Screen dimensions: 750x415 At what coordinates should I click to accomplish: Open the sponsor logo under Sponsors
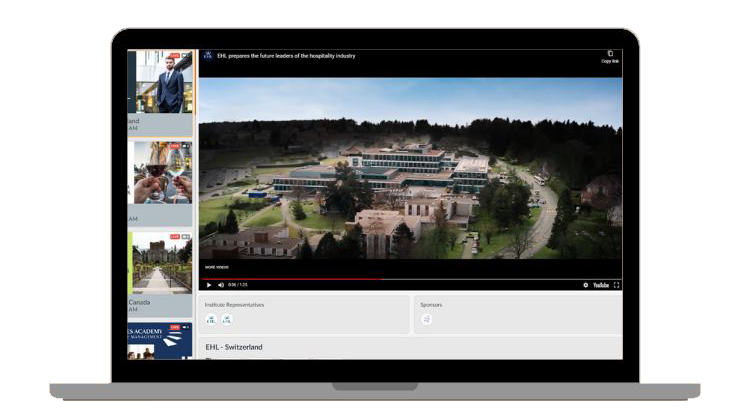pos(427,319)
